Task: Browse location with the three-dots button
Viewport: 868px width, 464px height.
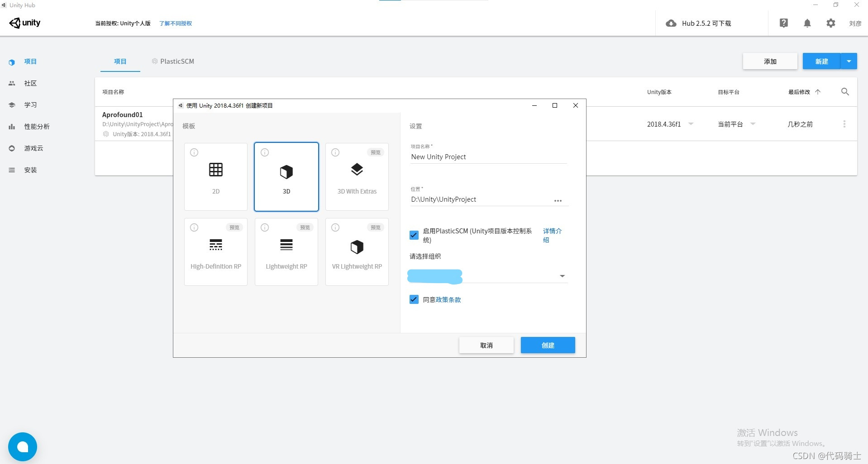Action: coord(558,201)
